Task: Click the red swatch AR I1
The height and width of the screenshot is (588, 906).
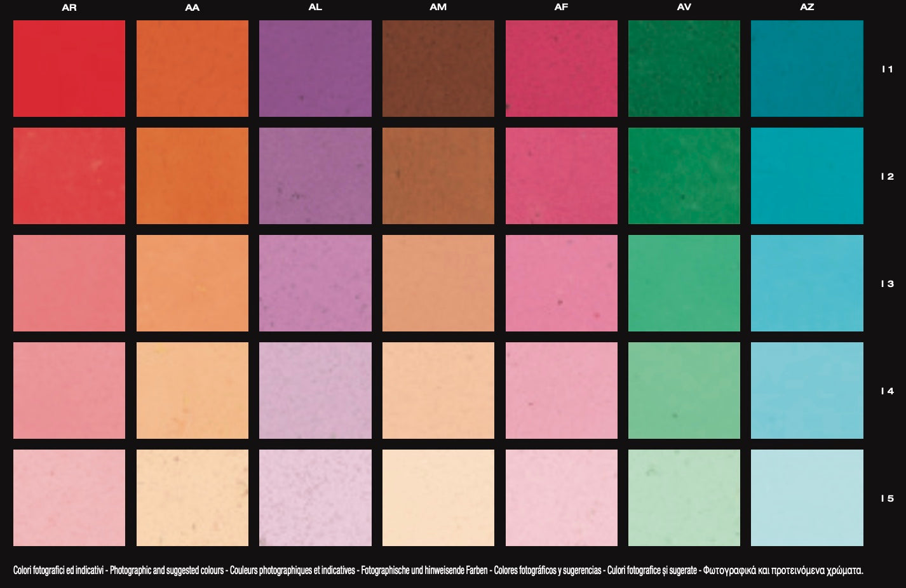Action: pos(69,69)
